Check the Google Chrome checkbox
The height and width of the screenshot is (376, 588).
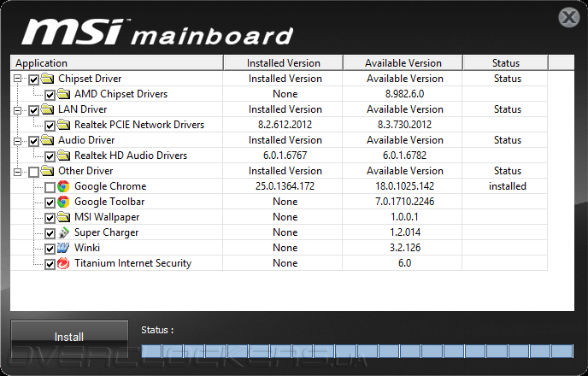pyautogui.click(x=50, y=187)
